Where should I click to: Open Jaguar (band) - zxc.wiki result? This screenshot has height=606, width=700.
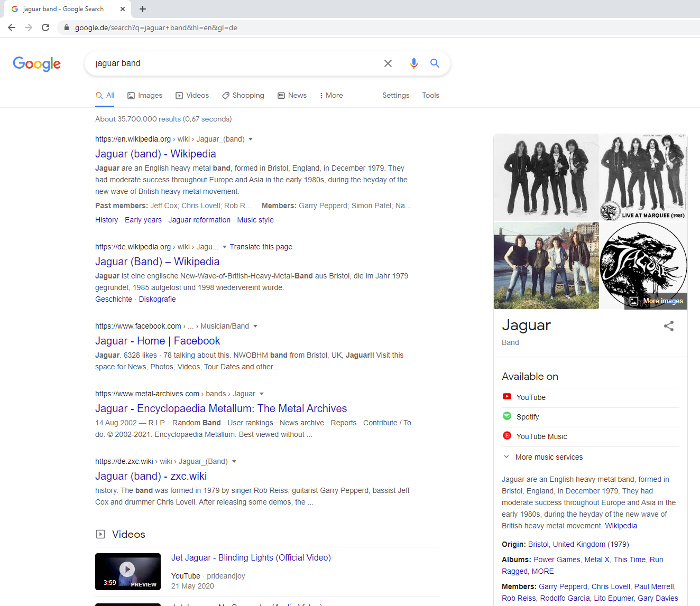click(x=151, y=476)
